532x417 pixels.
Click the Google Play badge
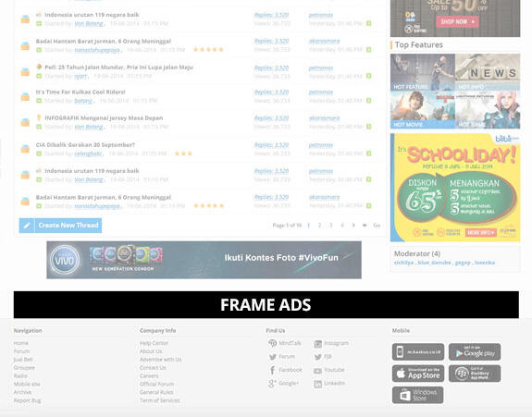[x=475, y=352]
